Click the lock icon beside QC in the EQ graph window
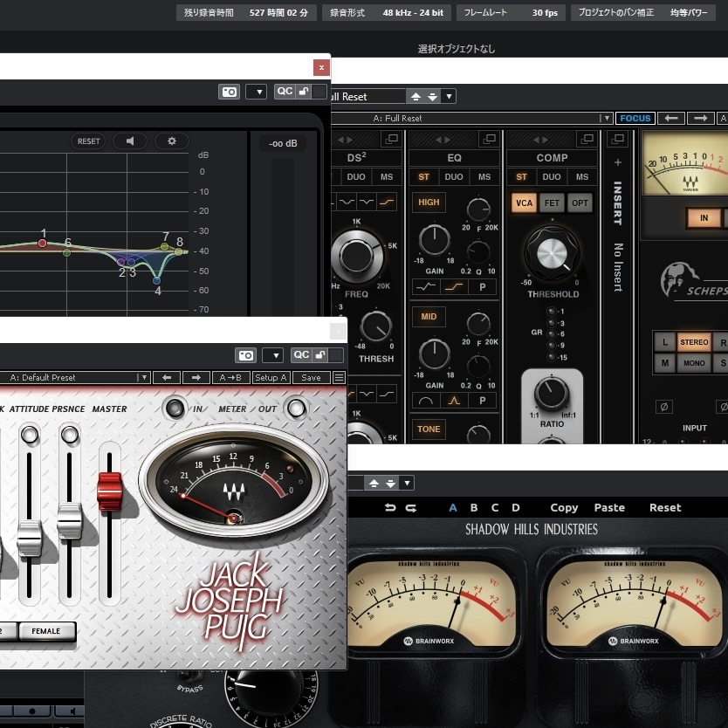 click(x=304, y=91)
